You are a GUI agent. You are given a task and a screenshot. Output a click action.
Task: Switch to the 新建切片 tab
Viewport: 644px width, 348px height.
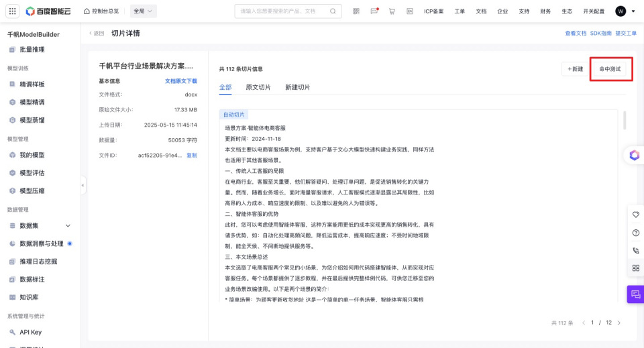297,87
